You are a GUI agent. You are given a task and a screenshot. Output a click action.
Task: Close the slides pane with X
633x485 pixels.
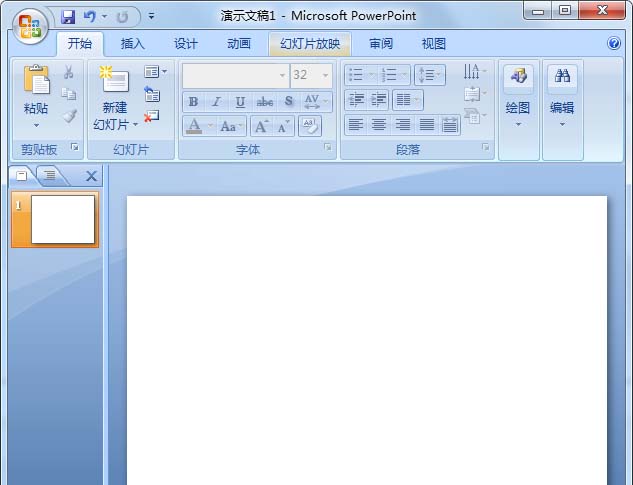click(x=91, y=176)
